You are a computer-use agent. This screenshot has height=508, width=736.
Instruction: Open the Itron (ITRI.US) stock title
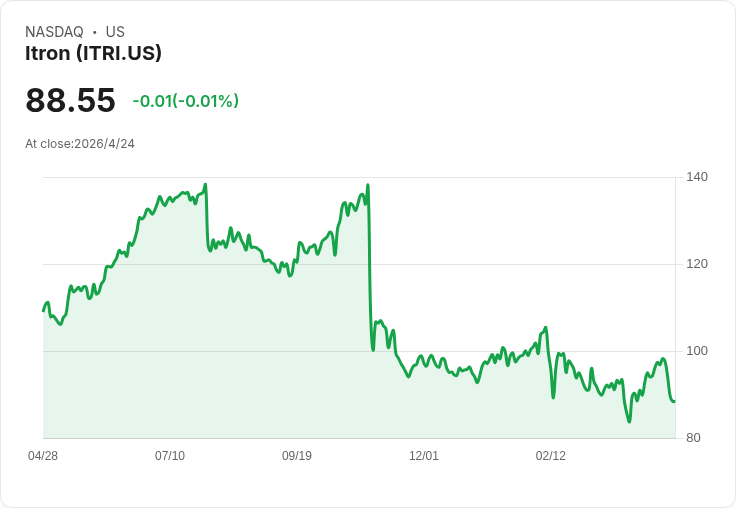coord(93,53)
